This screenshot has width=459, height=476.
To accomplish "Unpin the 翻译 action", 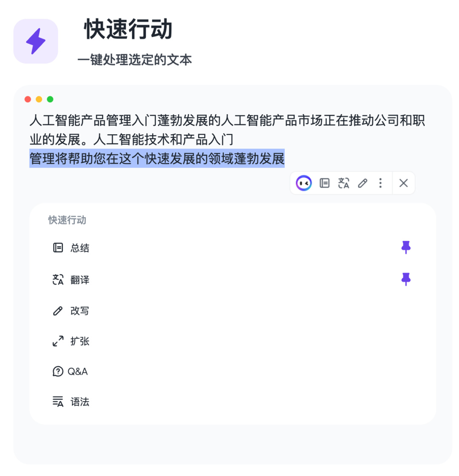I will tap(406, 279).
